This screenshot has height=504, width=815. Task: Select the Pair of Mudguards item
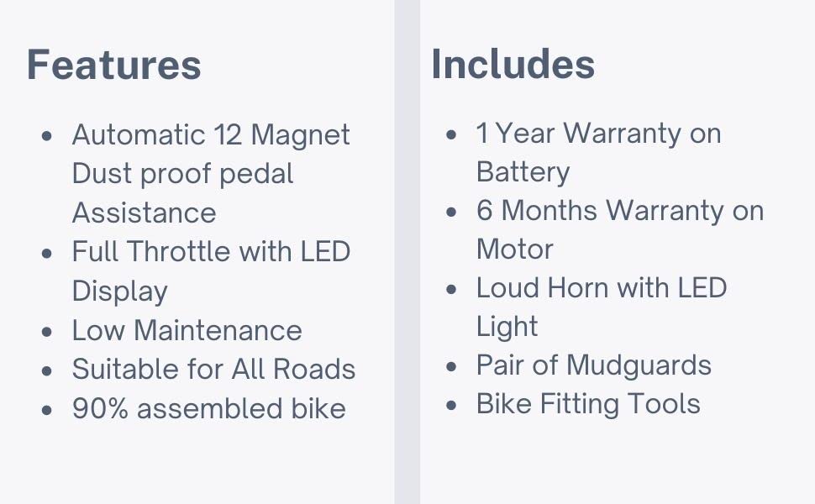(593, 365)
